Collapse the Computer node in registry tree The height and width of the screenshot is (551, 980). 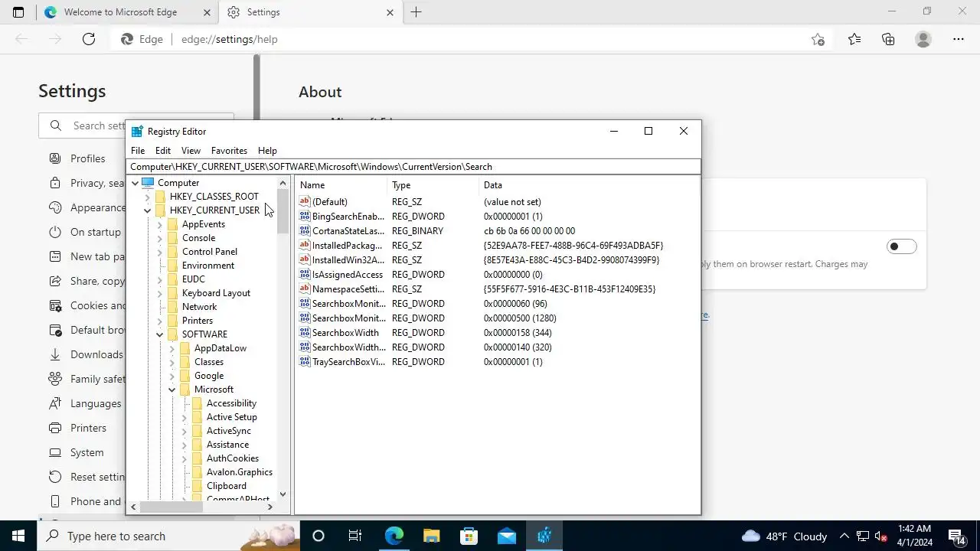[136, 183]
